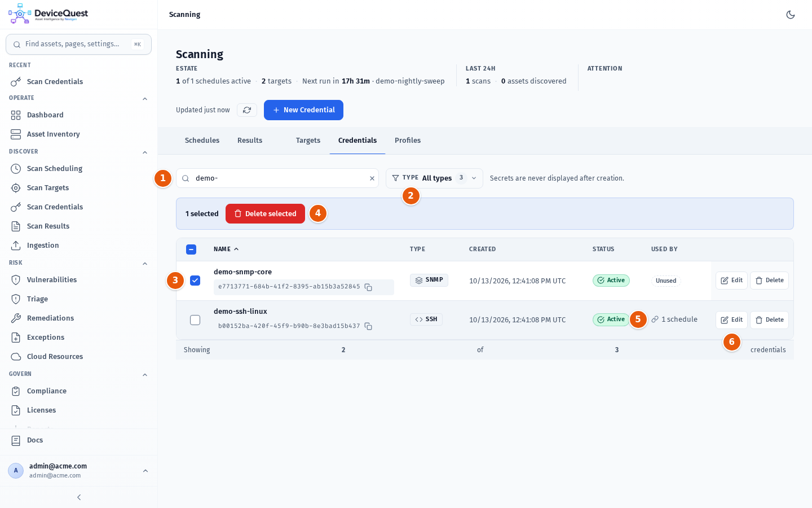
Task: Focus the Find assets, pages, settings search box
Action: click(x=78, y=44)
